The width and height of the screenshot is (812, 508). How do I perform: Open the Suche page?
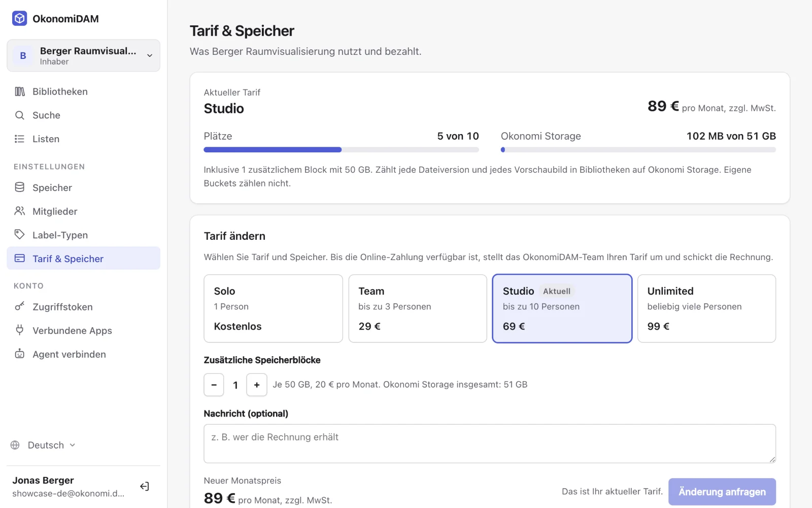(84, 115)
